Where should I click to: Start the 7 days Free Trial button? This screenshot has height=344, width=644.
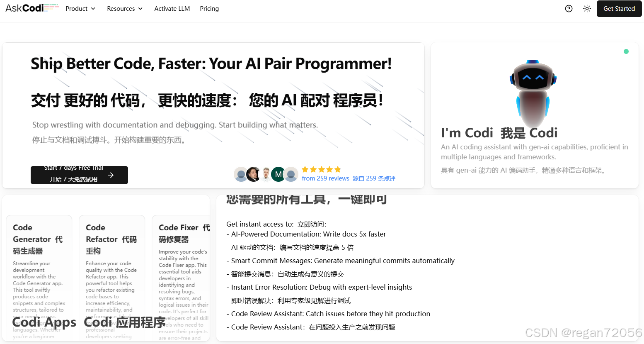coord(79,175)
